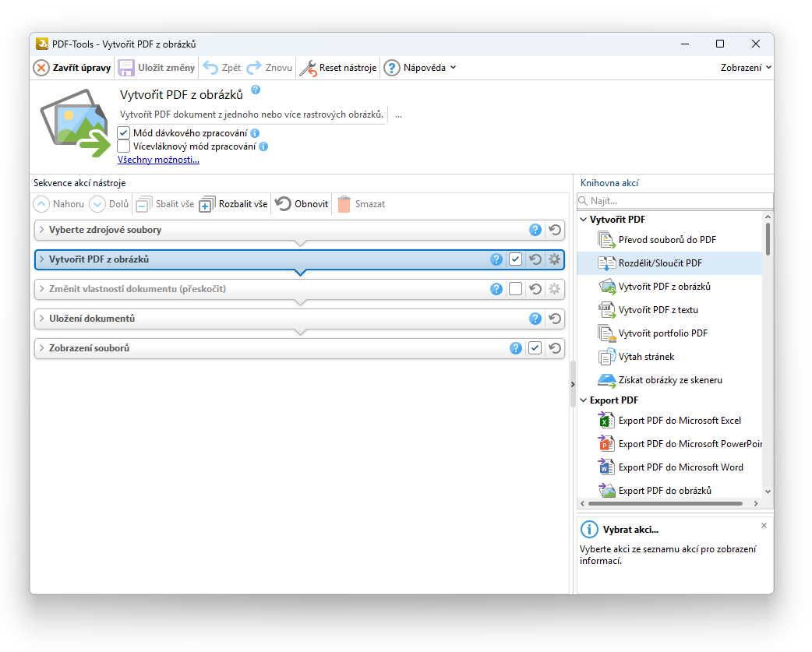Click the action library horizontal scrollbar
Screen dimensions: 812x652
665,503
